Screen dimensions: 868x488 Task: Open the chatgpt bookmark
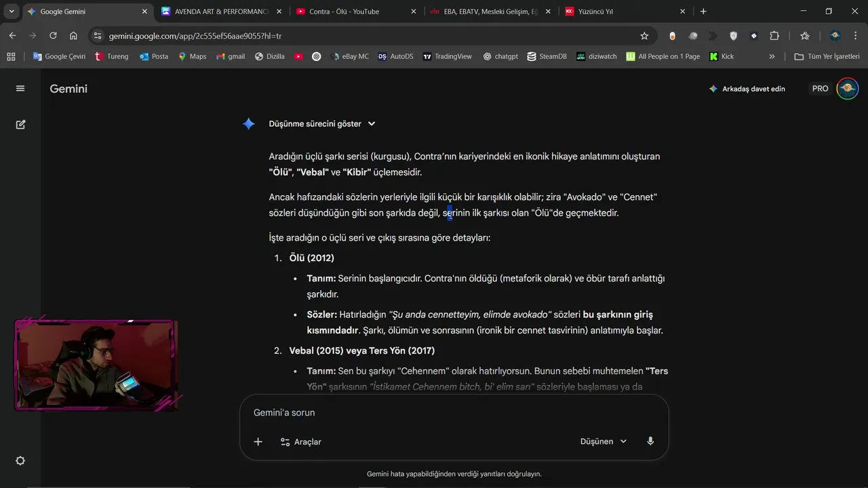click(500, 57)
